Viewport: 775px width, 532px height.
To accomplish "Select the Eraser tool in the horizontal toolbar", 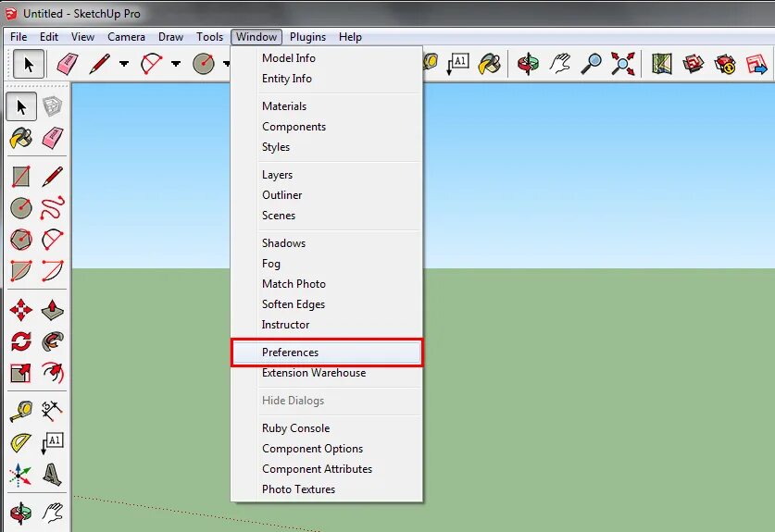I will pyautogui.click(x=68, y=64).
